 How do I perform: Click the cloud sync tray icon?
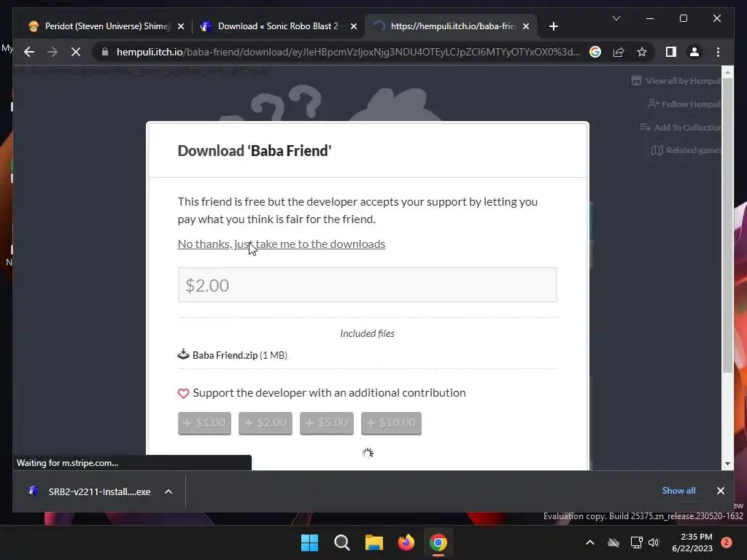[x=614, y=542]
